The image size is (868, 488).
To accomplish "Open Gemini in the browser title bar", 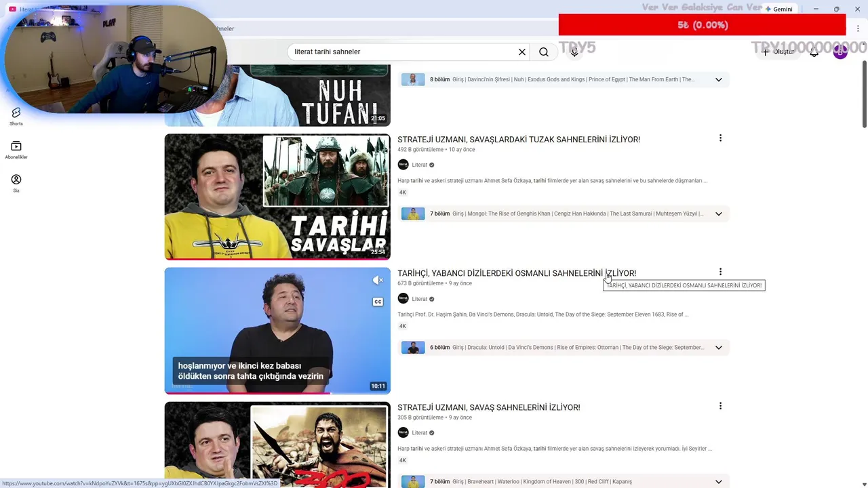I will [x=778, y=9].
